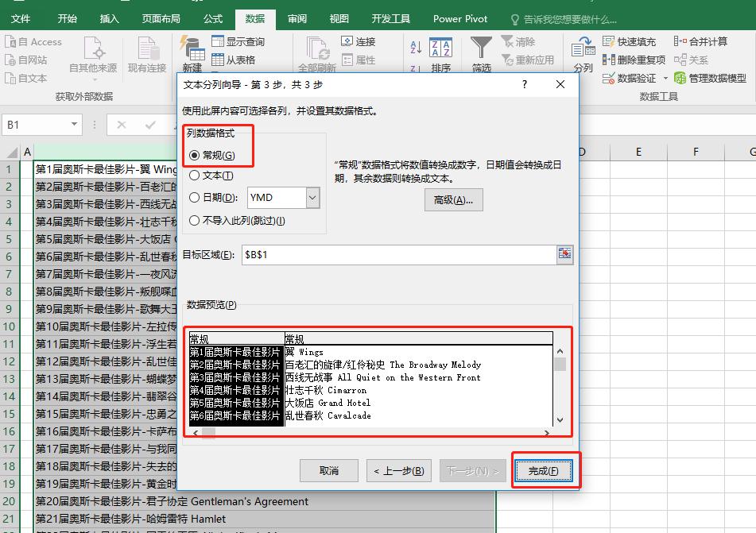Image resolution: width=756 pixels, height=533 pixels.
Task: Switch to the 公式 ribbon tab
Action: pos(211,19)
